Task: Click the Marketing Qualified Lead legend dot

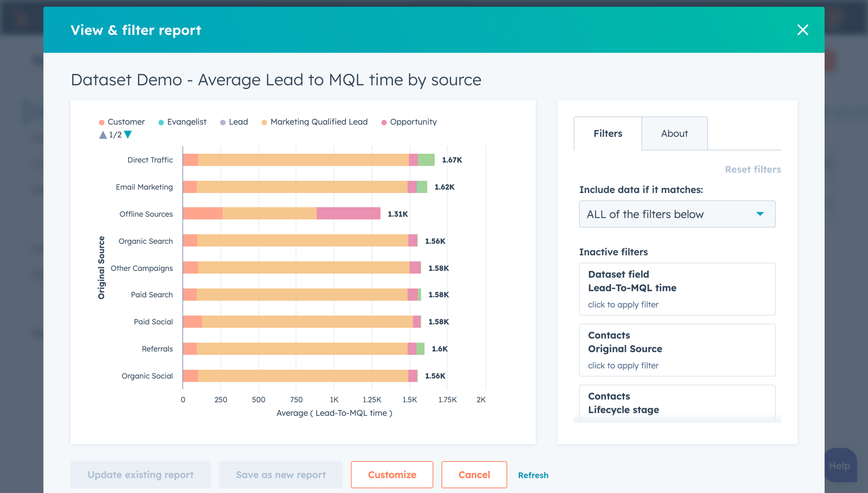Action: 263,122
